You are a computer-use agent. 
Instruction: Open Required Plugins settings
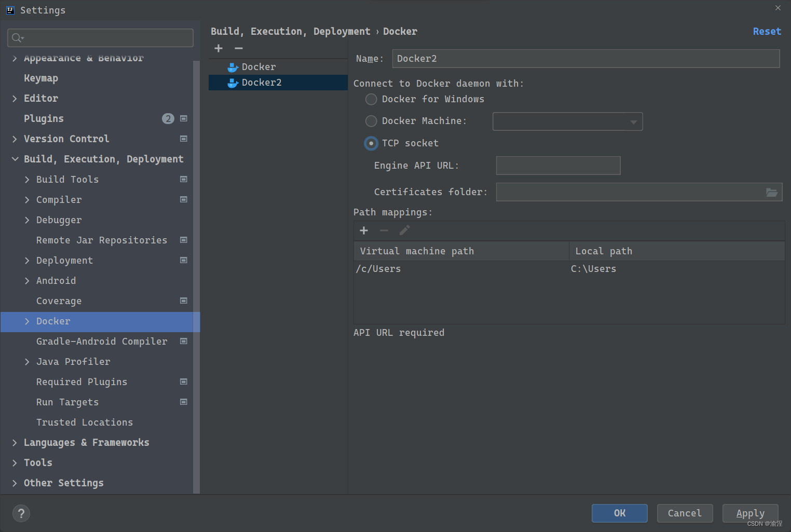pos(81,382)
